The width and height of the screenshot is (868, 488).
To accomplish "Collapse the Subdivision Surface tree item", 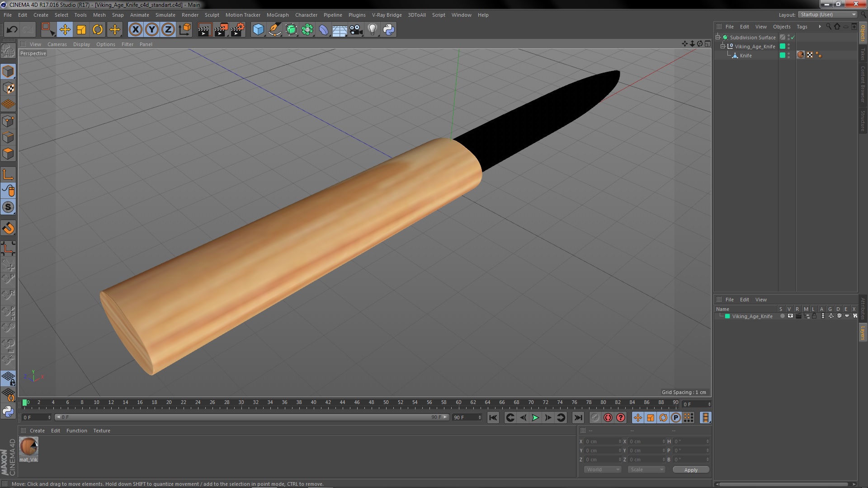I will click(x=717, y=37).
